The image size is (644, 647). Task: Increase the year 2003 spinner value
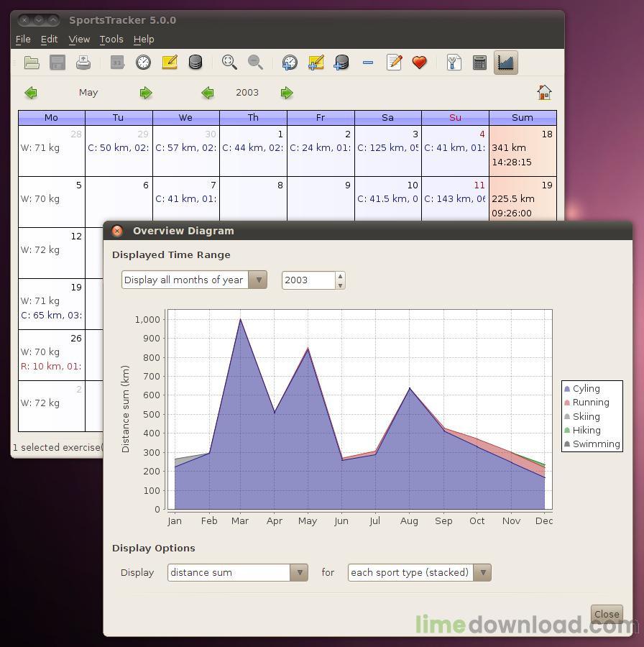tap(340, 276)
